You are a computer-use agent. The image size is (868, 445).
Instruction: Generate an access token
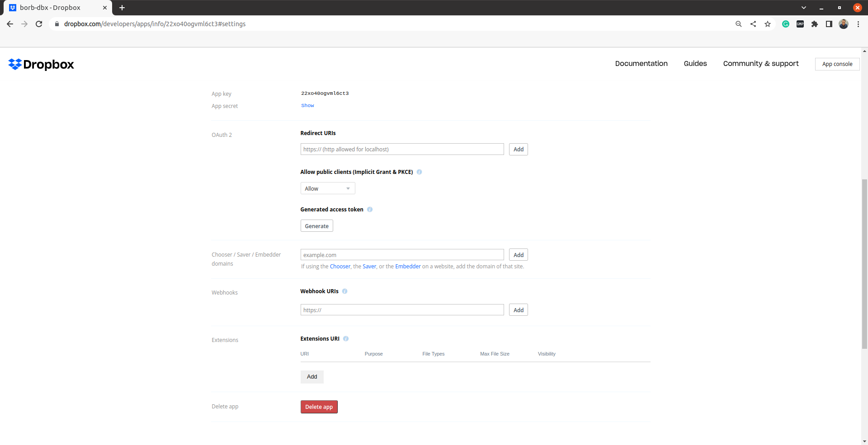click(316, 226)
